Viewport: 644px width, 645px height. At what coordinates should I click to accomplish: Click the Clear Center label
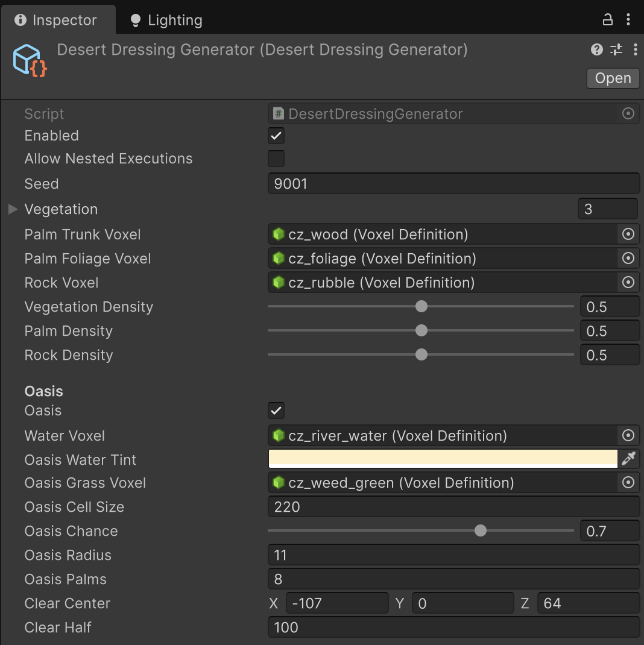click(x=67, y=603)
